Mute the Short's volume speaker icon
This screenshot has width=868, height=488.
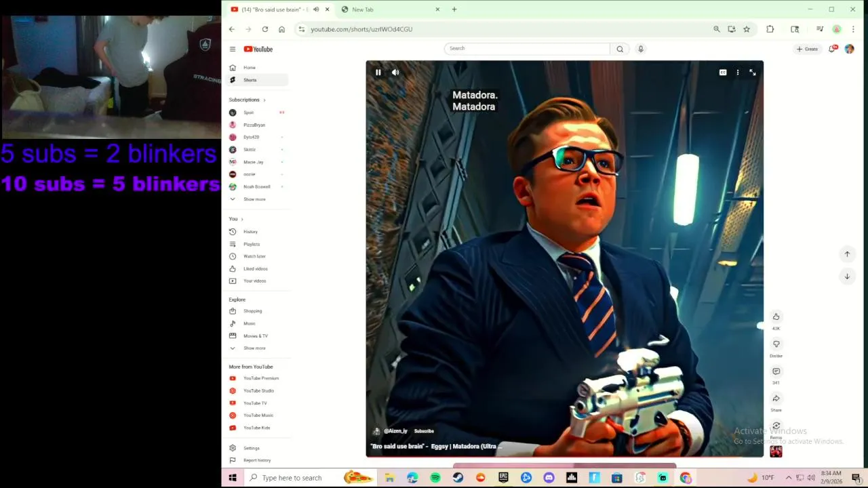pyautogui.click(x=395, y=73)
